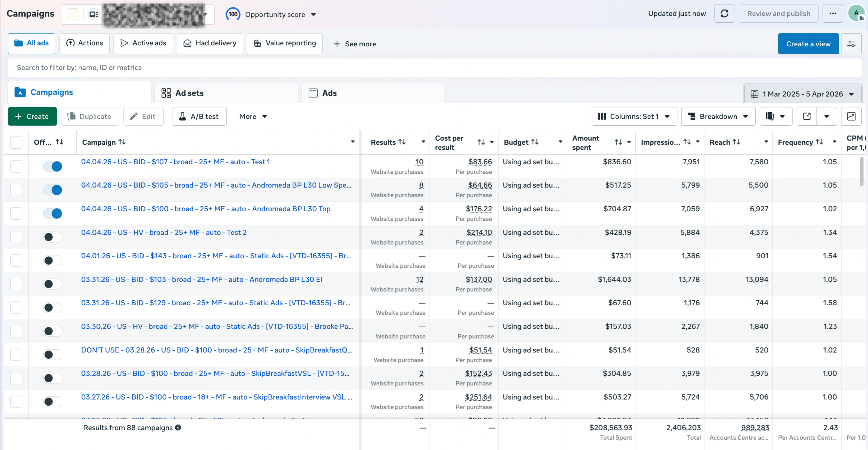Open the account avatar menu
This screenshot has width=868, height=450.
[x=856, y=13]
